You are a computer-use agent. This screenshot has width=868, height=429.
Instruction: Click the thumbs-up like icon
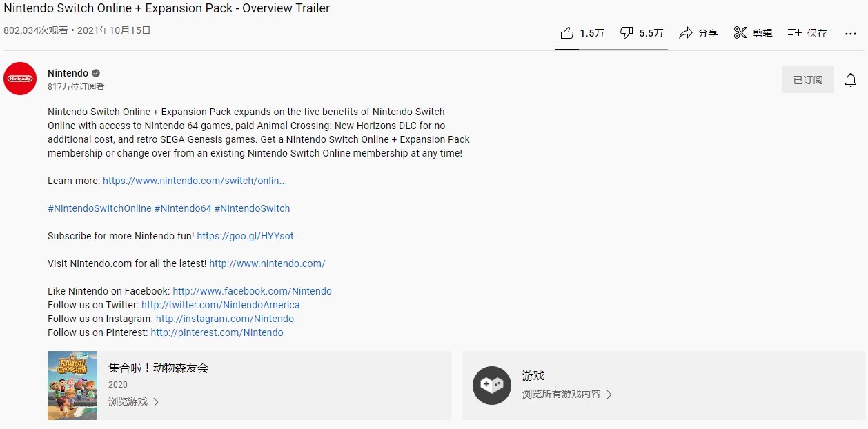(567, 33)
